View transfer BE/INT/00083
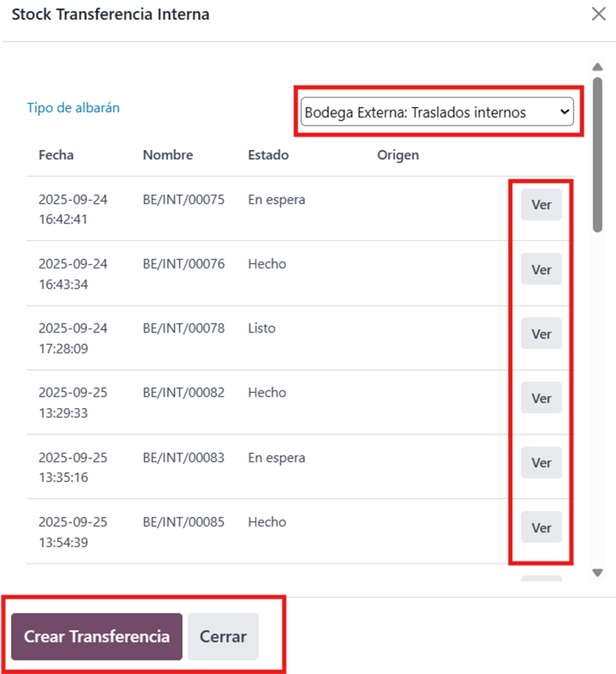 (x=541, y=463)
